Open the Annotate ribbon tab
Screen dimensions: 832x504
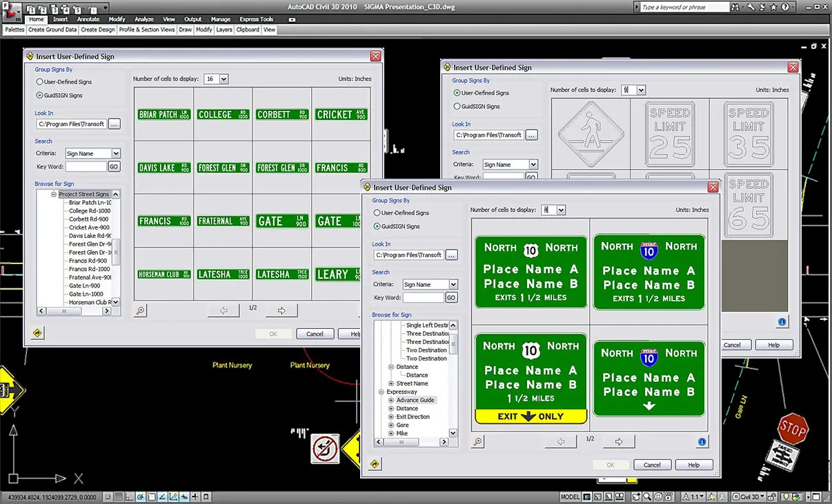point(88,19)
